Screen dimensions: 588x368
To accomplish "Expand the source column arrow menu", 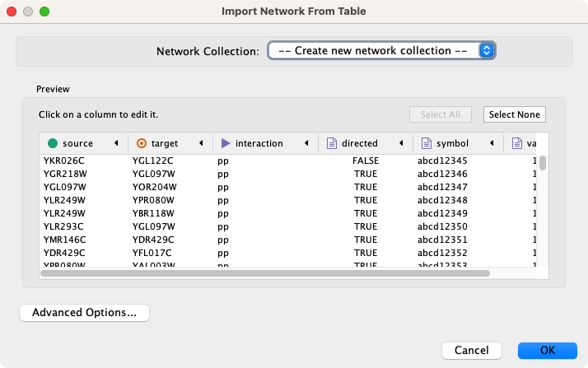I will 116,143.
